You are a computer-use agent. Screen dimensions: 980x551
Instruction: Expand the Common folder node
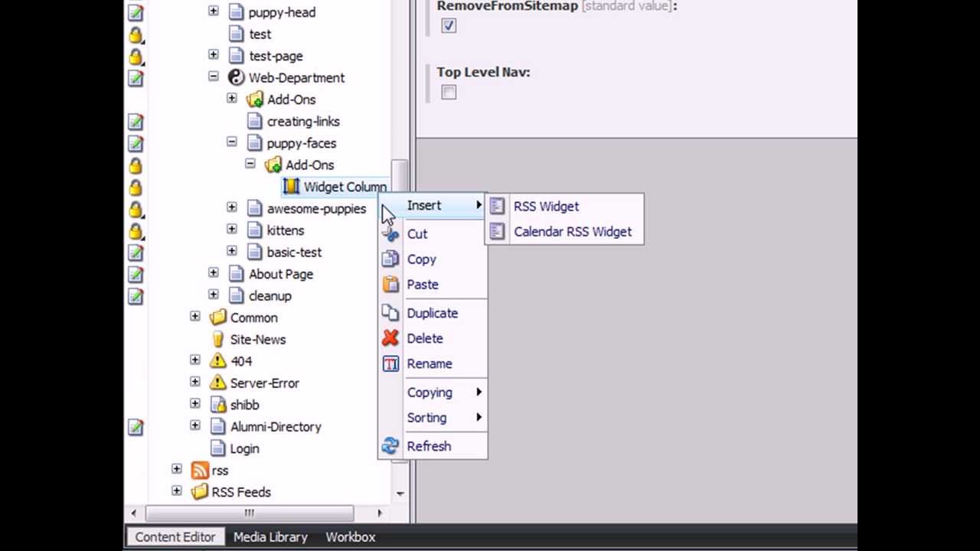coord(195,317)
